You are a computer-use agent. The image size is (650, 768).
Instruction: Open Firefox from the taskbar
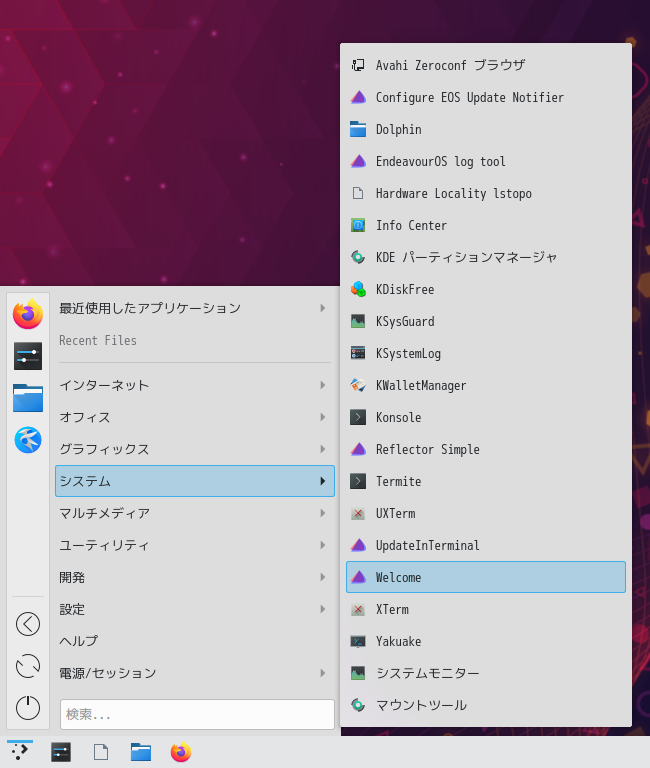point(181,752)
